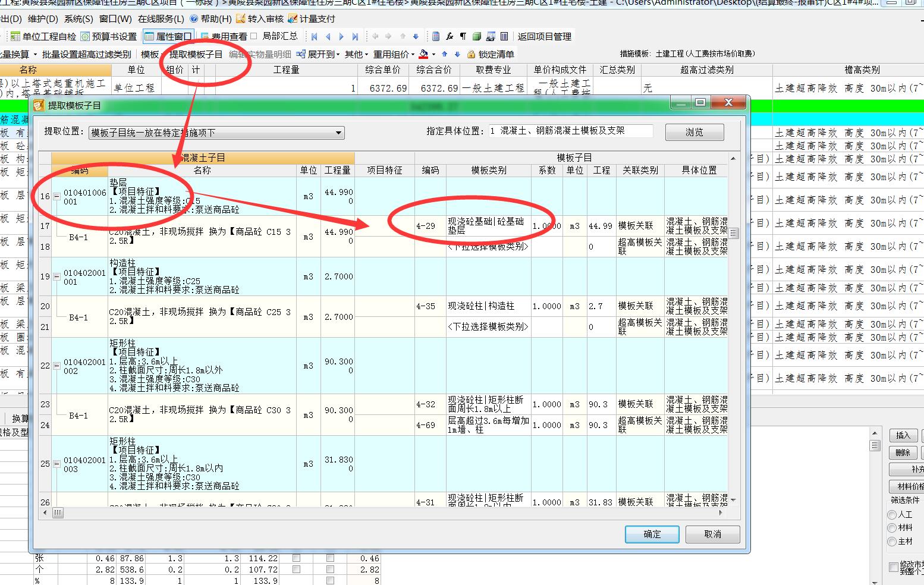Toggle the 属性窗口 panel button

click(168, 36)
